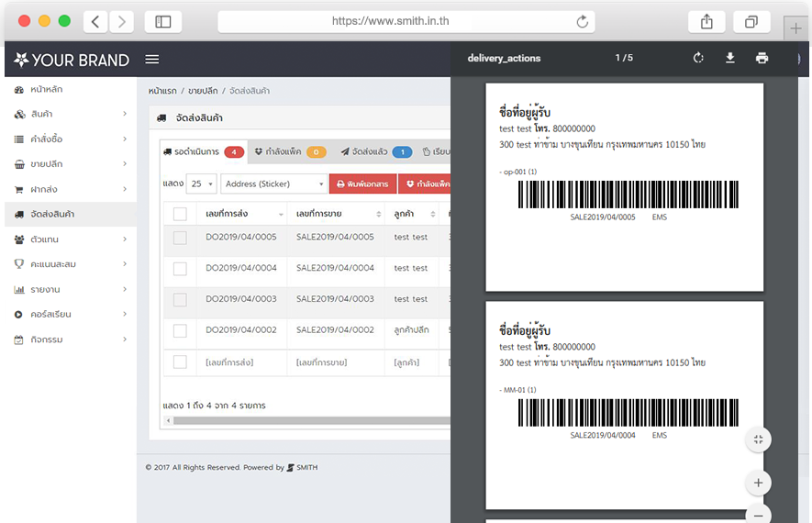
Task: Go back with the browser back arrow
Action: click(x=95, y=22)
